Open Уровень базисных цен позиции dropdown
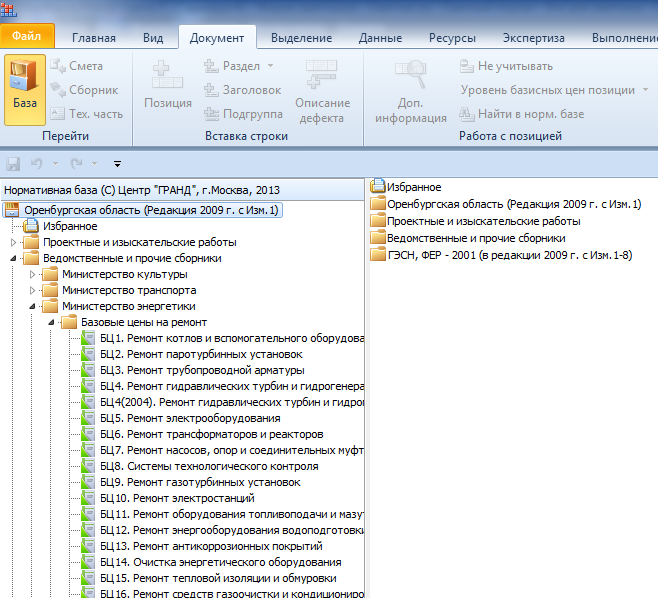This screenshot has height=598, width=658. [645, 90]
